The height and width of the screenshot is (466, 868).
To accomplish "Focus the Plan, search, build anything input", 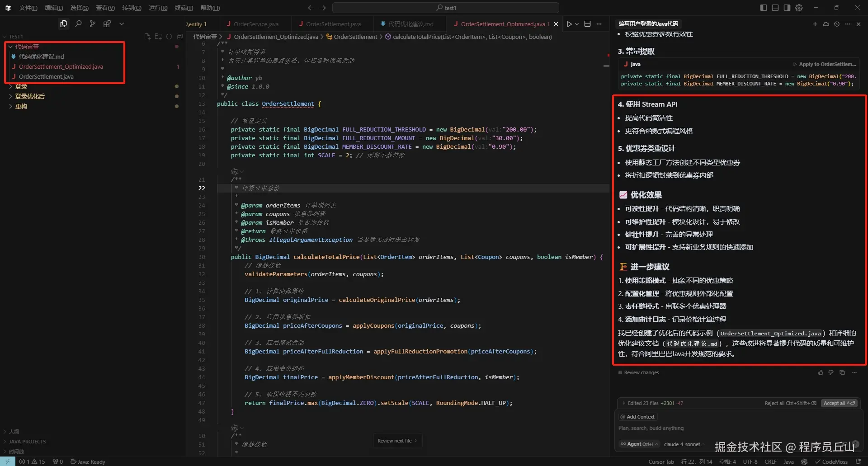I will (x=738, y=428).
